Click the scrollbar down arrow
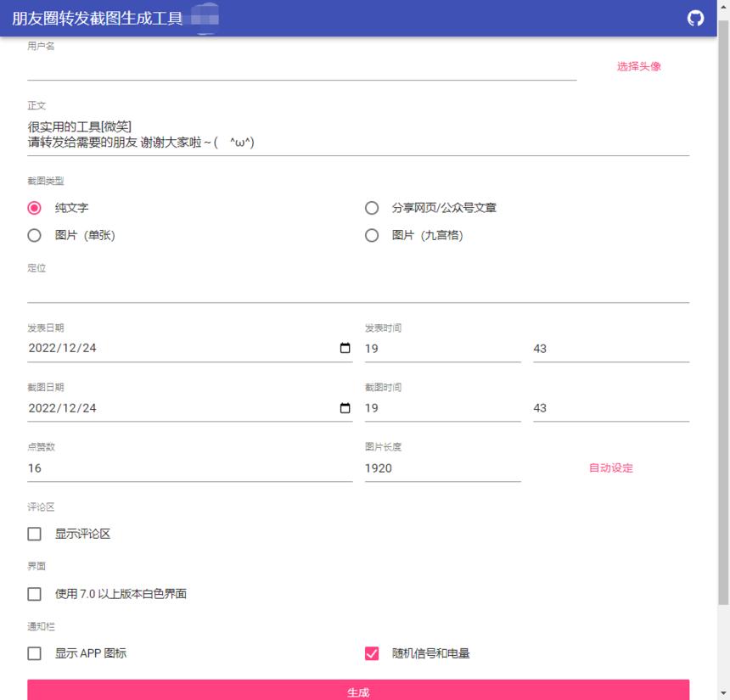 coord(723,693)
